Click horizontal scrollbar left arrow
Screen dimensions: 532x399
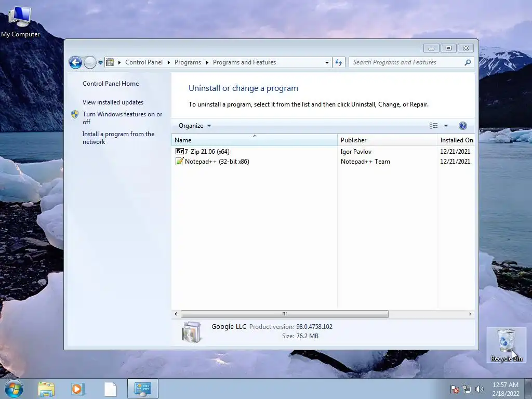176,314
